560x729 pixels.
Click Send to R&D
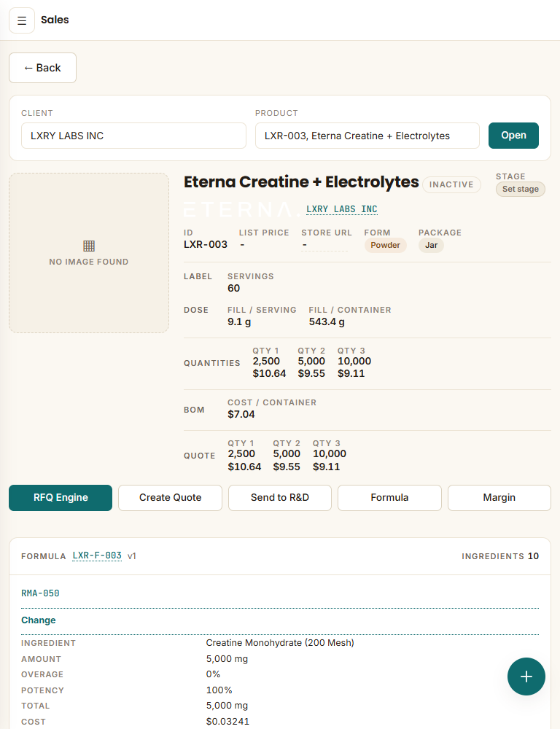(280, 498)
